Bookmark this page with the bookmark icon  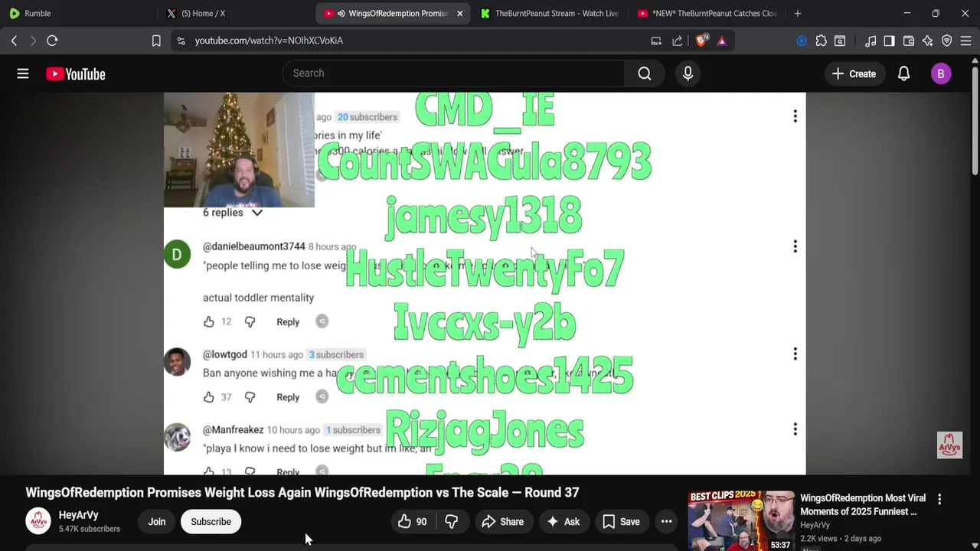click(x=156, y=41)
